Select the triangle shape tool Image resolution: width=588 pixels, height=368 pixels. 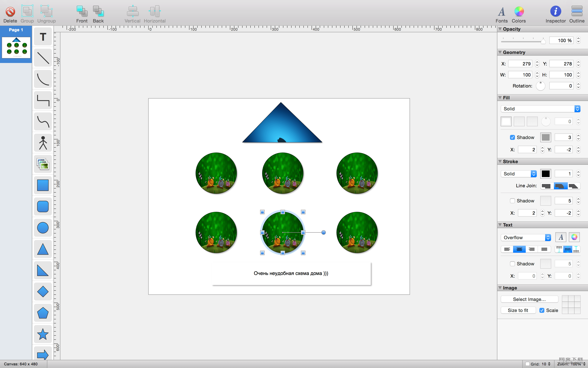(43, 249)
